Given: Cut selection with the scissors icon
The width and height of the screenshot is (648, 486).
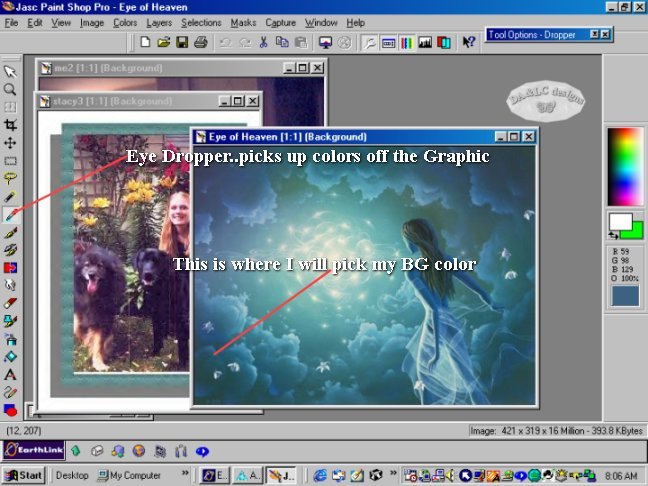Looking at the screenshot, I should [263, 42].
